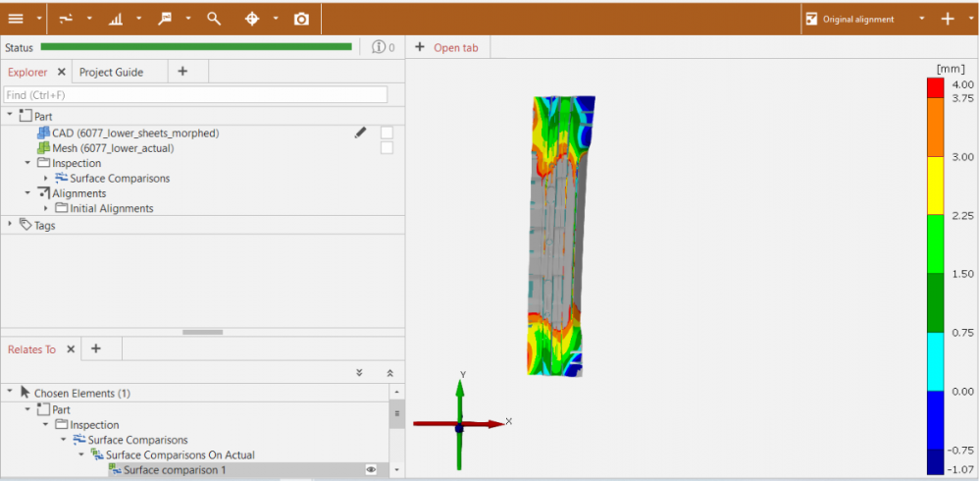
Task: Click the Open tab button
Action: 447,48
